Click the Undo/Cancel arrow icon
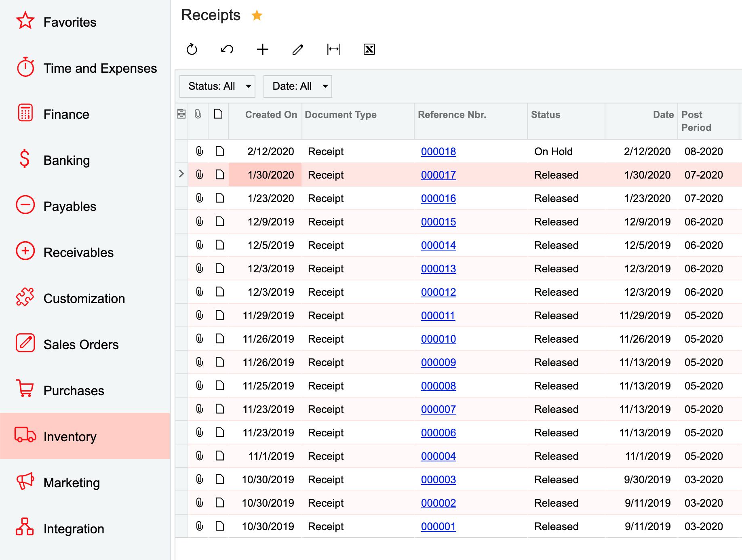The height and width of the screenshot is (560, 742). 227,49
